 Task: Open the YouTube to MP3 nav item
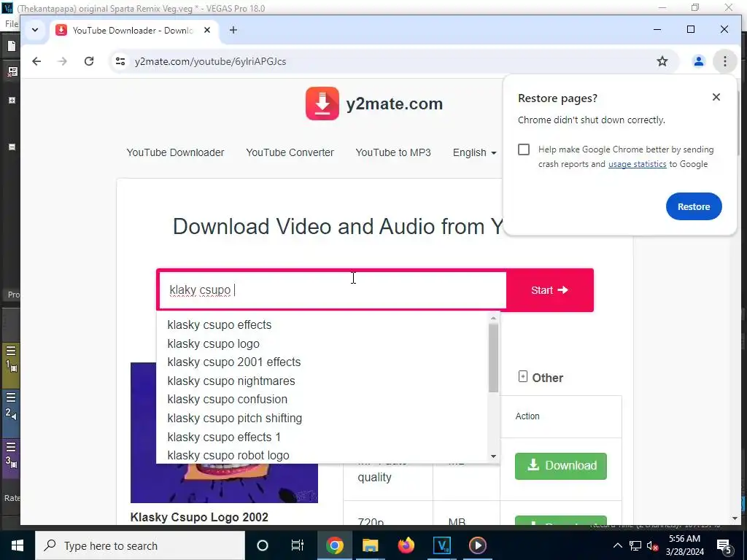coord(393,152)
